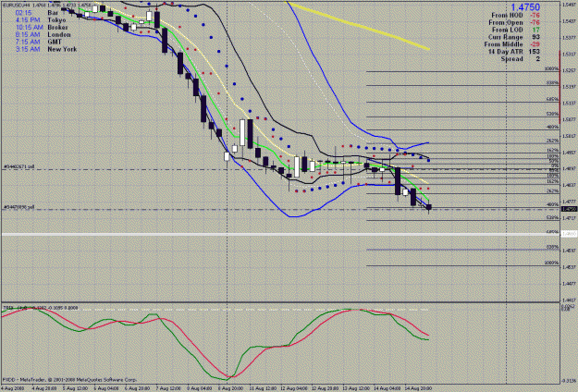Viewport: 578px width, 392px height.
Task: Select the green 17 From LOD value
Action: click(x=536, y=30)
